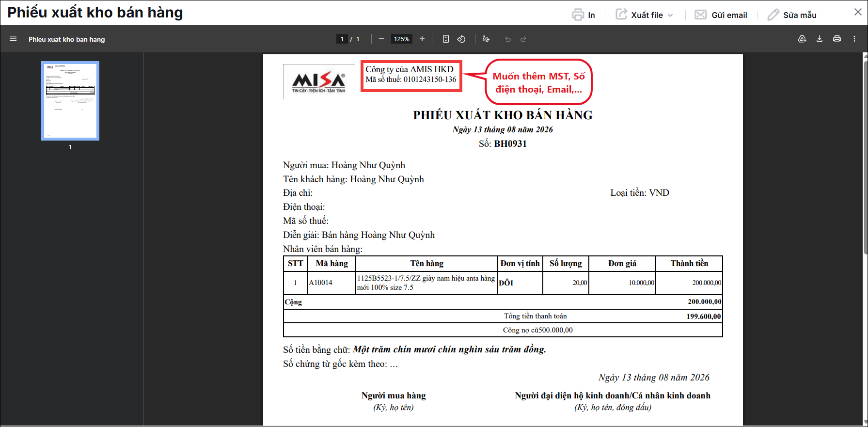
Task: Select the draw annotation tool
Action: [486, 39]
